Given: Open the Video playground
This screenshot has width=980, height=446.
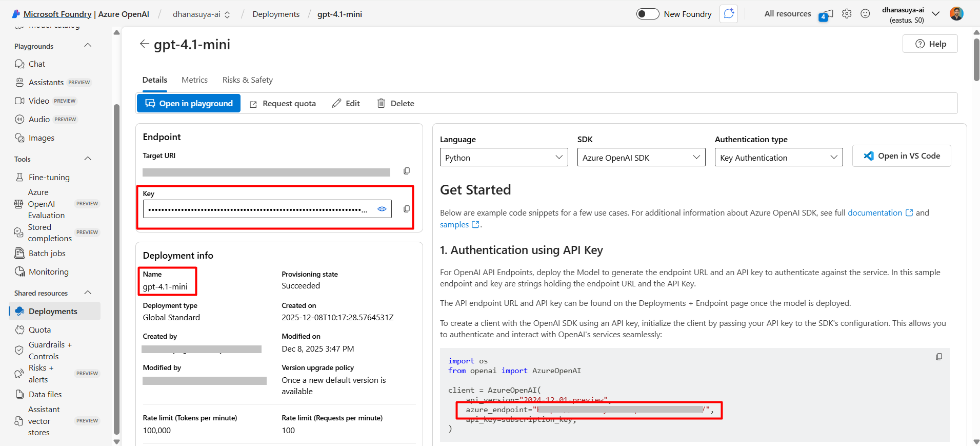Looking at the screenshot, I should tap(45, 101).
